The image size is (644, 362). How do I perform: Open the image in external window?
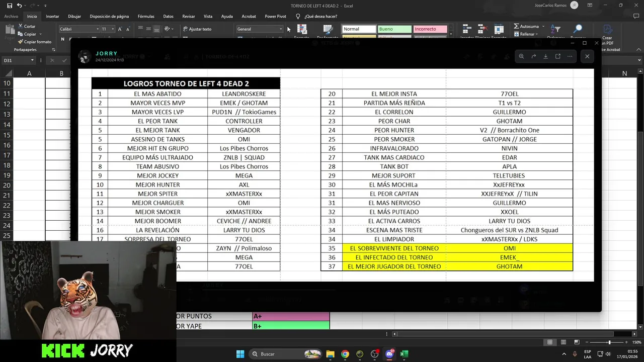[557, 56]
